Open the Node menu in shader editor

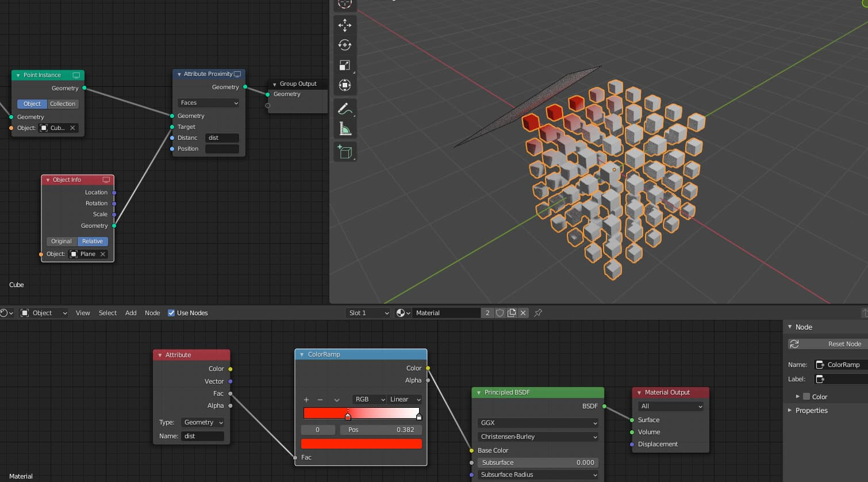pos(152,313)
